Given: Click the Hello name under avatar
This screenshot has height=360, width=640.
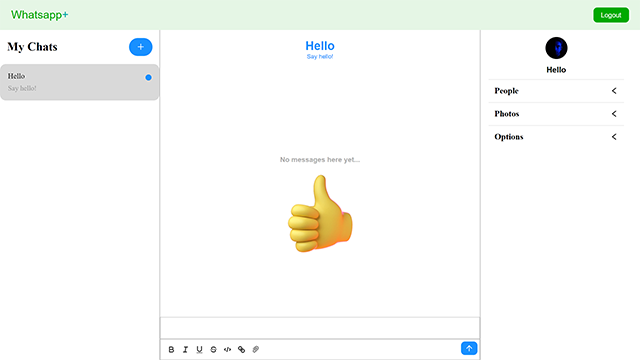Looking at the screenshot, I should point(556,70).
